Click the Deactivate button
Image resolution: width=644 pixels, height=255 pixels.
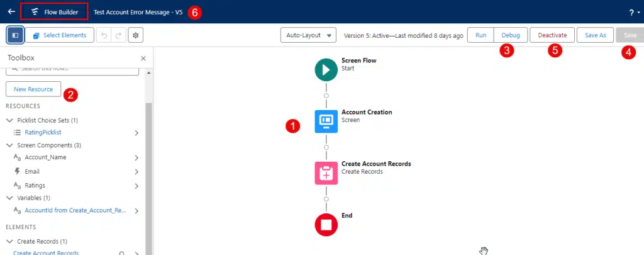pyautogui.click(x=552, y=35)
